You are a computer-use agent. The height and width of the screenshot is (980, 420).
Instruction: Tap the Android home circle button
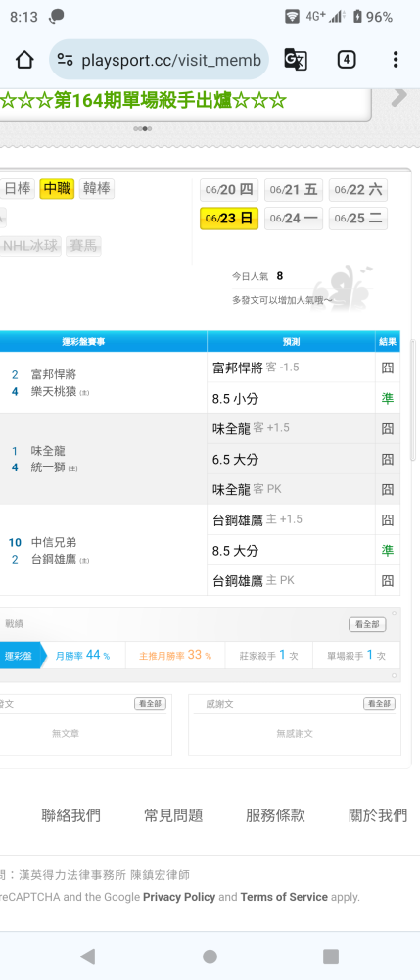210,955
